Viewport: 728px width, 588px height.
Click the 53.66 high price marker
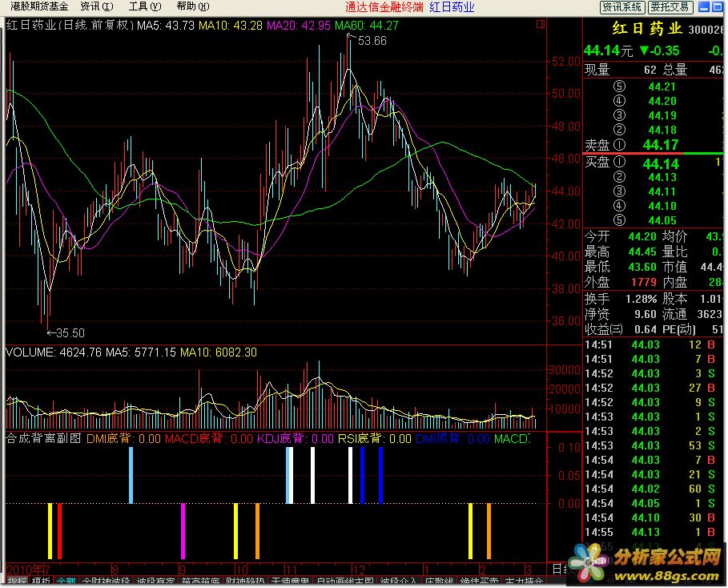click(372, 41)
